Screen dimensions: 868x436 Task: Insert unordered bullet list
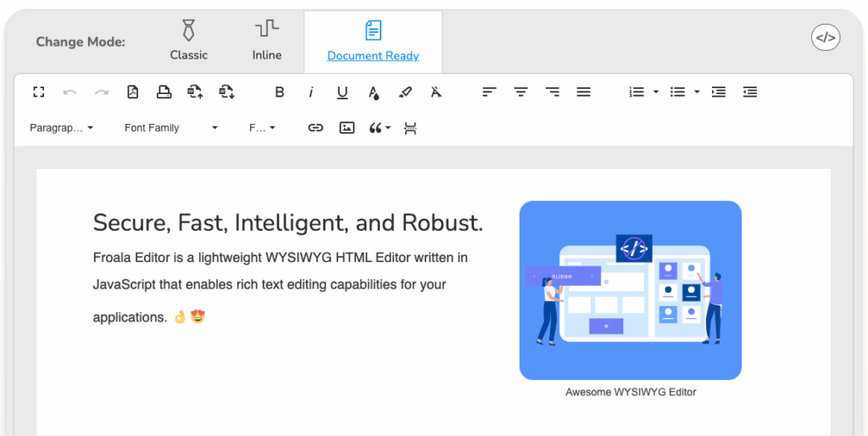point(677,92)
